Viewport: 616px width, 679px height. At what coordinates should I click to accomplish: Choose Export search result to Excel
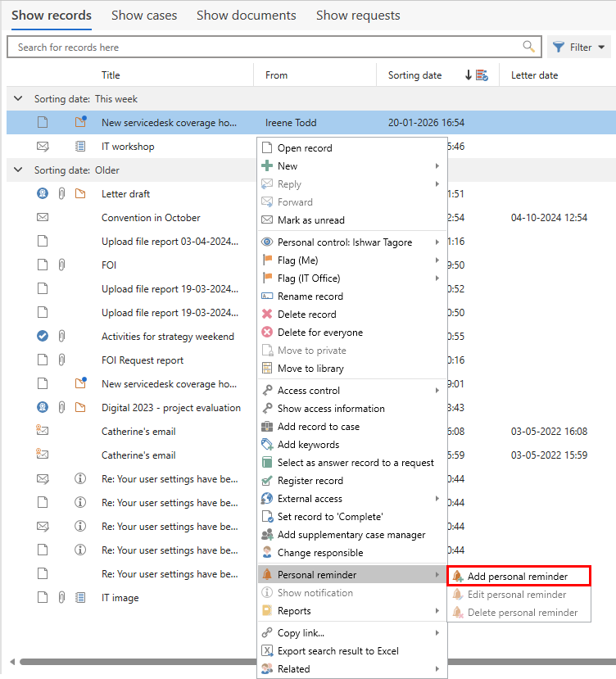coord(351,651)
